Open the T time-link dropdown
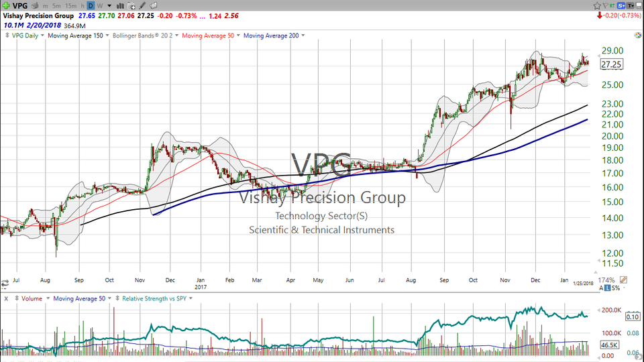 (x=630, y=6)
